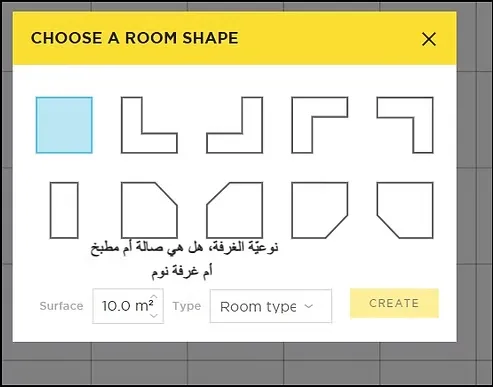Click into the 10.0 m² surface field
Viewport: 493px width, 387px height.
(128, 306)
